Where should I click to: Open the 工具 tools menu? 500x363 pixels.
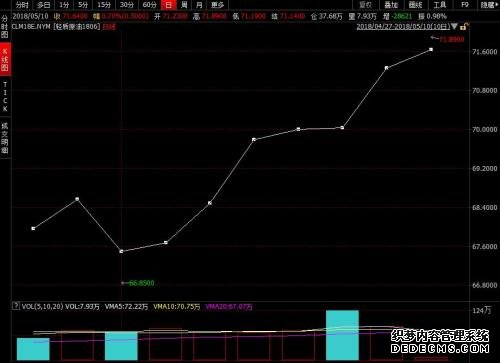pyautogui.click(x=440, y=5)
